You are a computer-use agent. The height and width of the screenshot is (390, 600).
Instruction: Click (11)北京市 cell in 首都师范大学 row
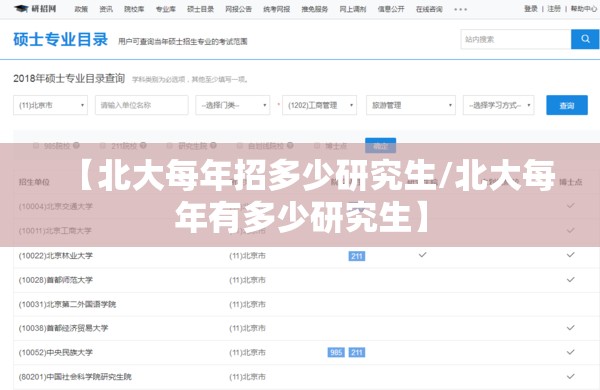point(247,280)
